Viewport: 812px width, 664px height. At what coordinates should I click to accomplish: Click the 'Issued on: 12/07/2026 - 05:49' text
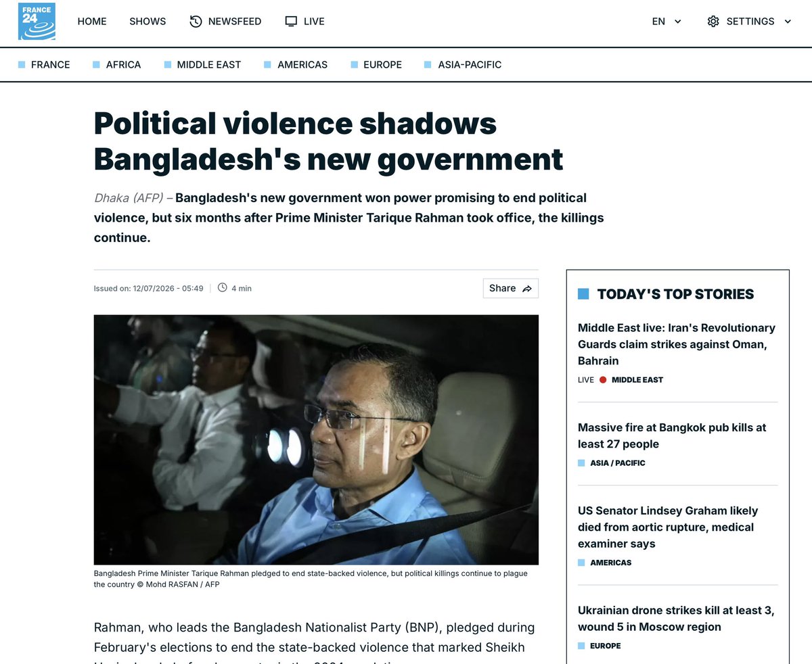click(x=149, y=288)
